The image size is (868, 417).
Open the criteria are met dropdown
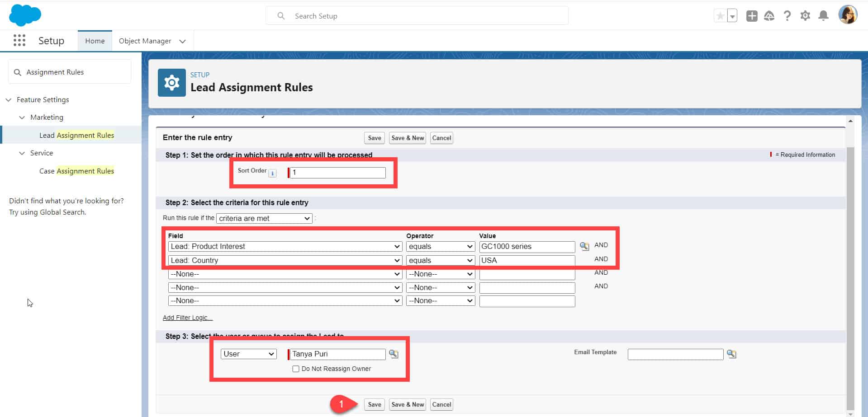pyautogui.click(x=264, y=218)
